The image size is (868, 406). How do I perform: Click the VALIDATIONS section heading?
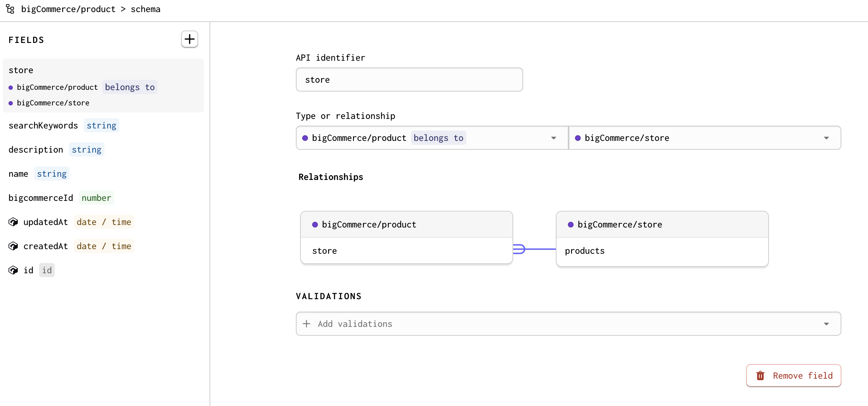[x=329, y=296]
